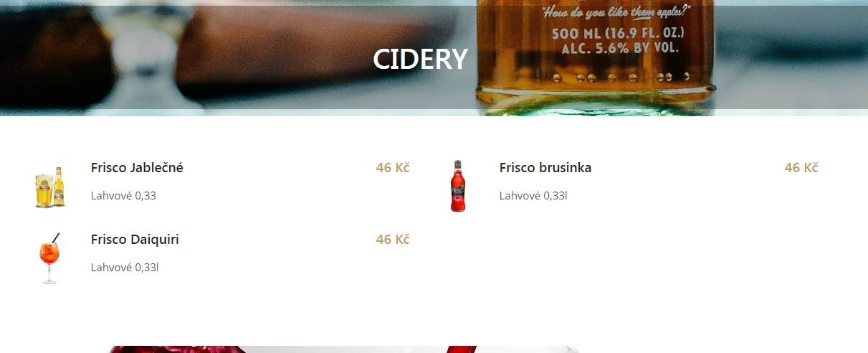Click the Lahvové 0,33l description under brusinka
The width and height of the screenshot is (868, 353).
coord(533,196)
